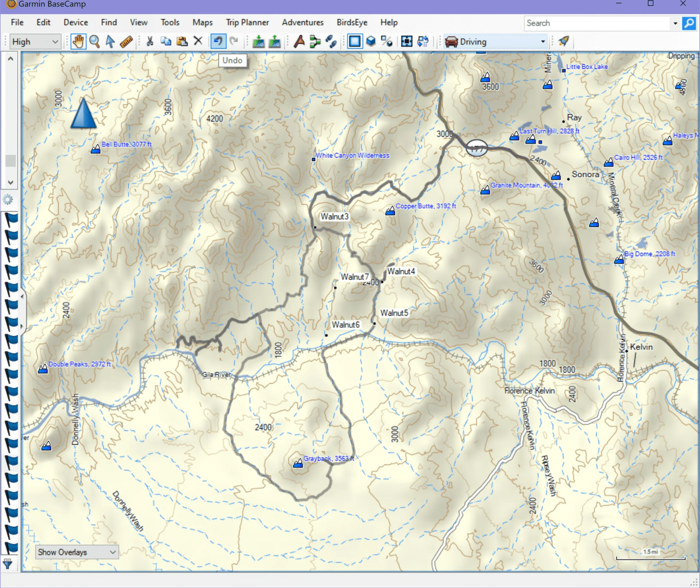Click the Copper Butte peak icon

click(x=390, y=210)
